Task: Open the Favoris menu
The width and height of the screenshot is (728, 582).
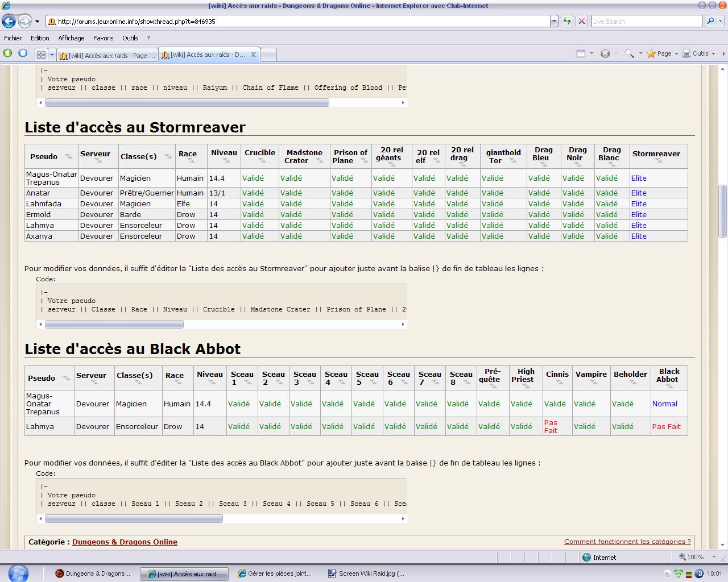Action: tap(104, 38)
